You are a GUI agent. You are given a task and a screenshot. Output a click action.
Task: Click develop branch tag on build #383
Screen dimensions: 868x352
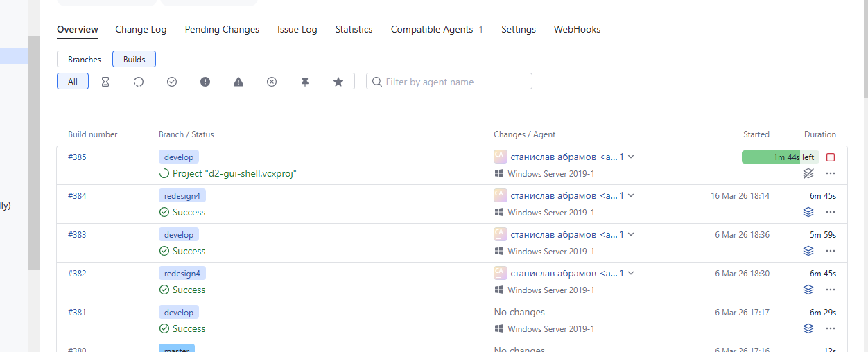point(179,234)
